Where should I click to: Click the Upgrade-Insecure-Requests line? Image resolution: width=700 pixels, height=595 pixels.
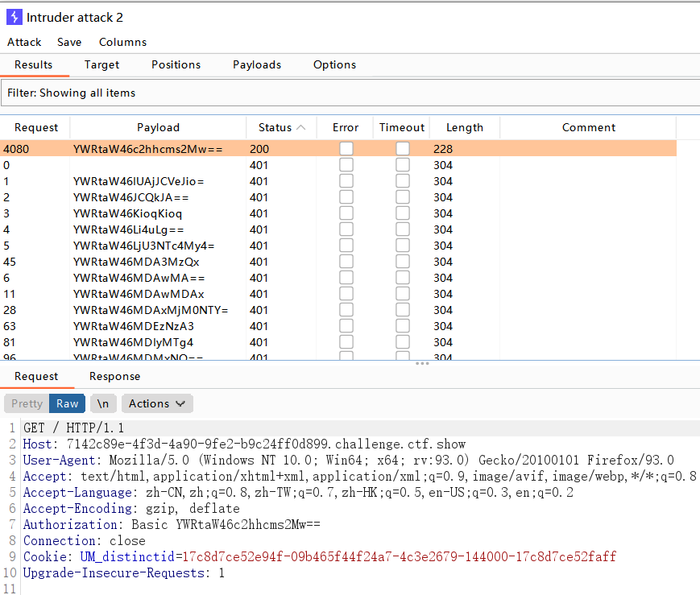pyautogui.click(x=124, y=572)
